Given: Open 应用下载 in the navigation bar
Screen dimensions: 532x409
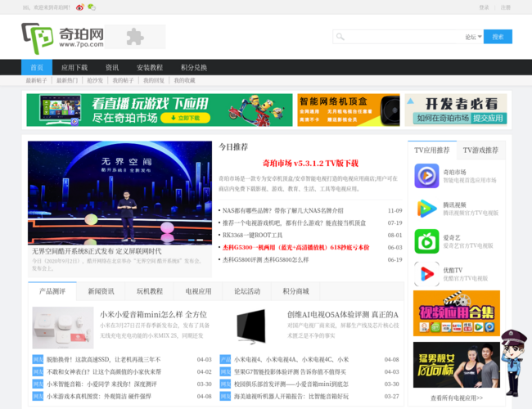Looking at the screenshot, I should (x=74, y=68).
